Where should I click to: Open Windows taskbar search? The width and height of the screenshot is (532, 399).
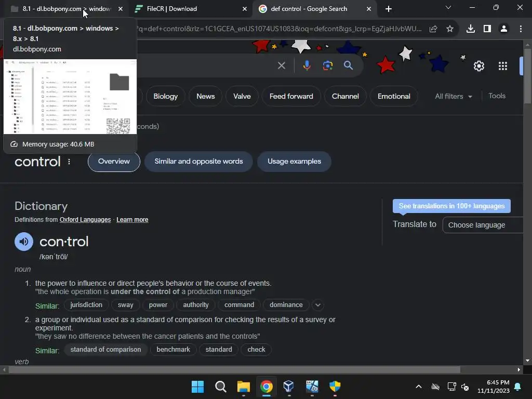tap(220, 387)
